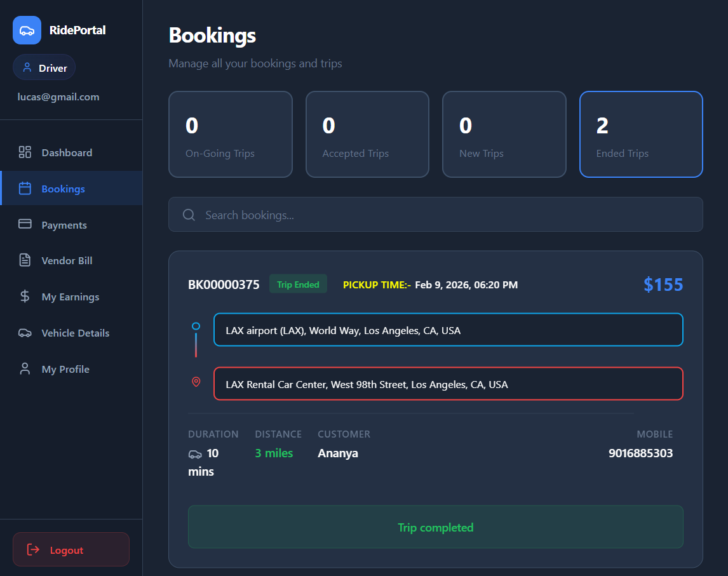The image size is (728, 576).
Task: Click the Vehicle Details car icon
Action: point(25,333)
